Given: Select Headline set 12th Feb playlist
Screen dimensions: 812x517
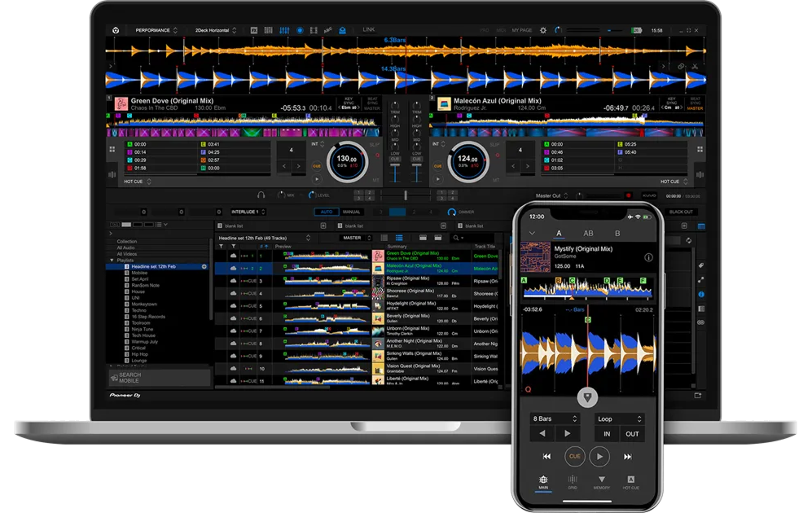Looking at the screenshot, I should pyautogui.click(x=157, y=266).
